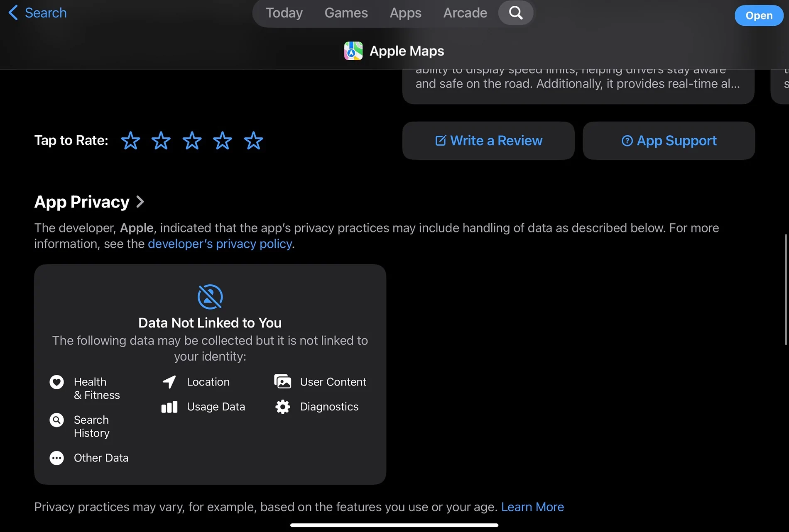
Task: Select the Other Data label
Action: pos(101,458)
